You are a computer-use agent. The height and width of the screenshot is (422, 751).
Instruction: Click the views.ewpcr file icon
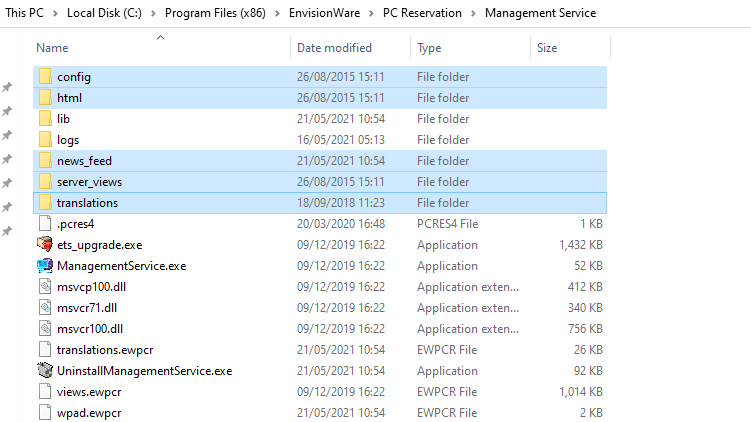point(45,391)
